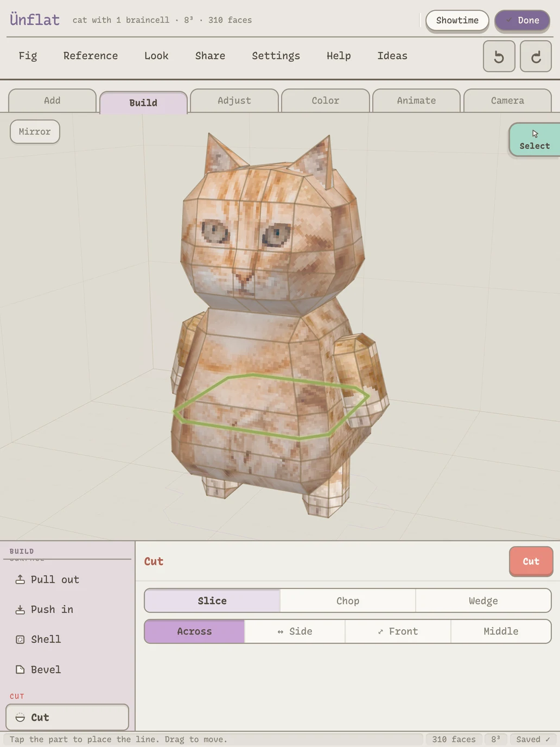Click the 'Cut' panel heading
The image size is (560, 747).
coord(154,561)
